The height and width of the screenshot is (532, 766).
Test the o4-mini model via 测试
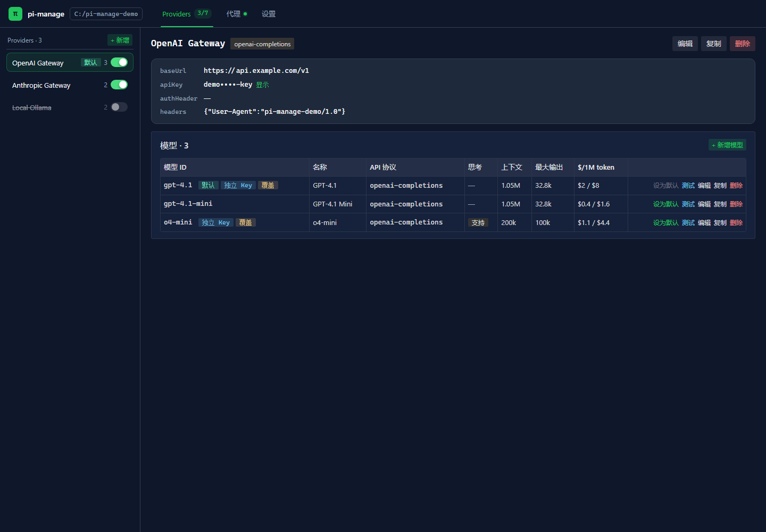coord(688,223)
